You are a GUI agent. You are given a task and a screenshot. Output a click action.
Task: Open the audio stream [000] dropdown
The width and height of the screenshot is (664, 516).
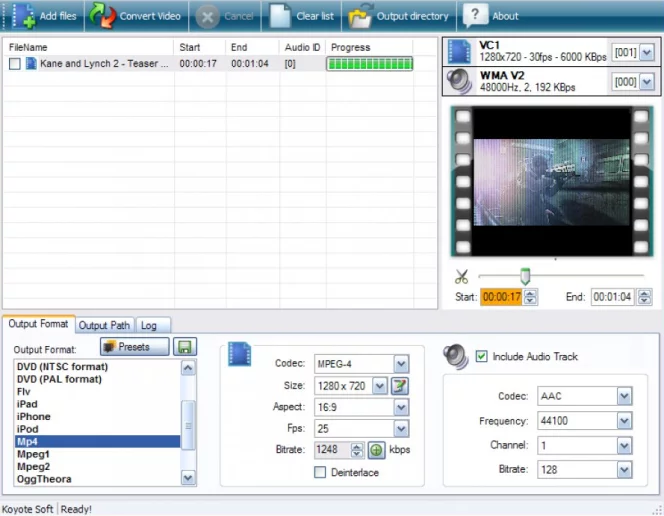646,81
